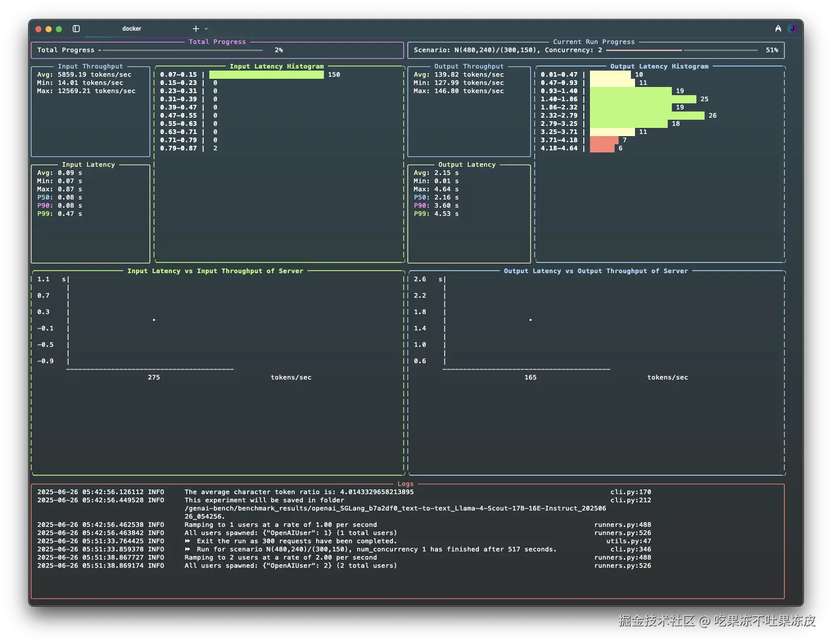The height and width of the screenshot is (644, 832).
Task: Toggle the sidebar panel icon
Action: pos(76,29)
